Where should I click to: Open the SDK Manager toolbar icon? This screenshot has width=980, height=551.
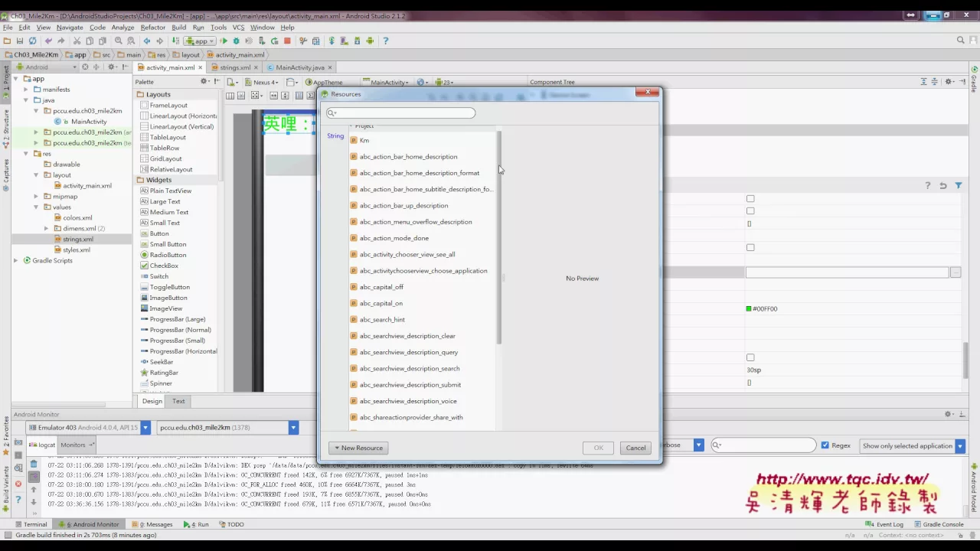357,41
